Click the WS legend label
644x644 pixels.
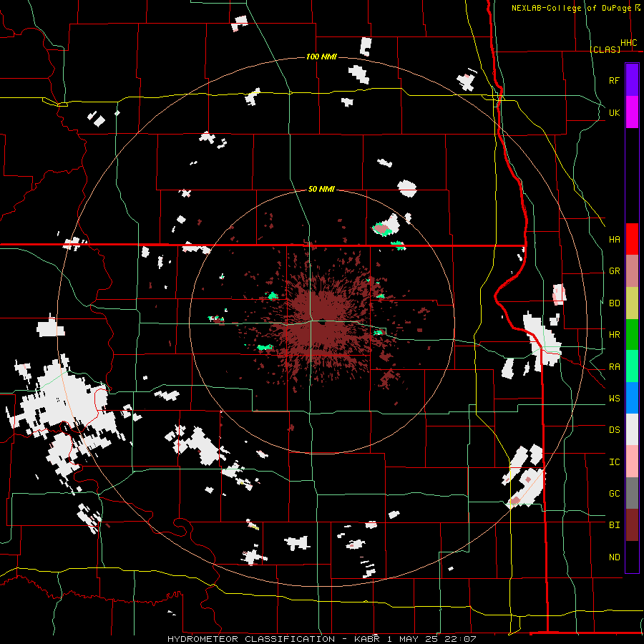615,398
